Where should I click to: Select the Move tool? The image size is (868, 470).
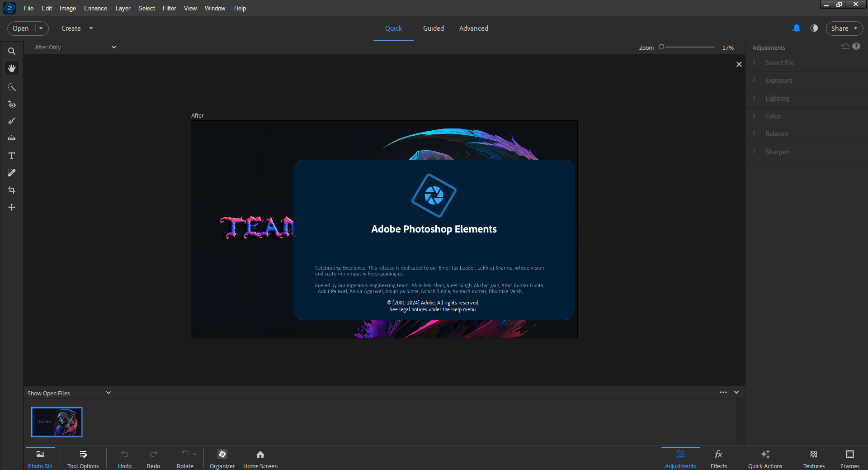12,207
